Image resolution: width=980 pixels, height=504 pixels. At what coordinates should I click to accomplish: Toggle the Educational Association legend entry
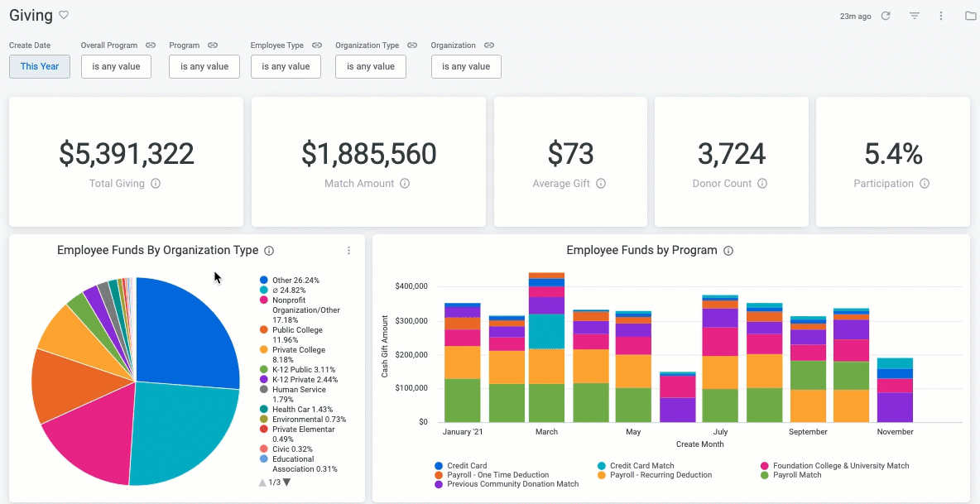click(x=299, y=464)
